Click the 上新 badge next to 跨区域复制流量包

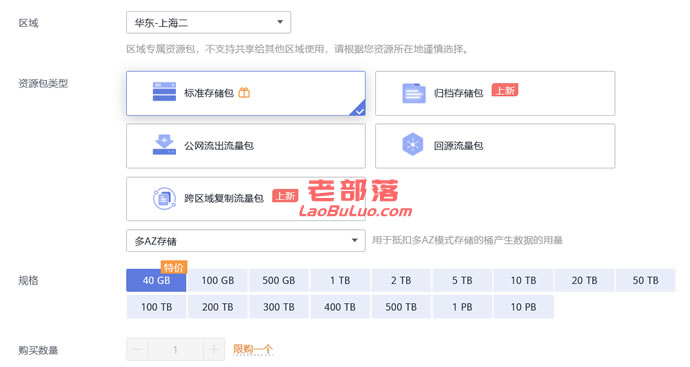(285, 195)
